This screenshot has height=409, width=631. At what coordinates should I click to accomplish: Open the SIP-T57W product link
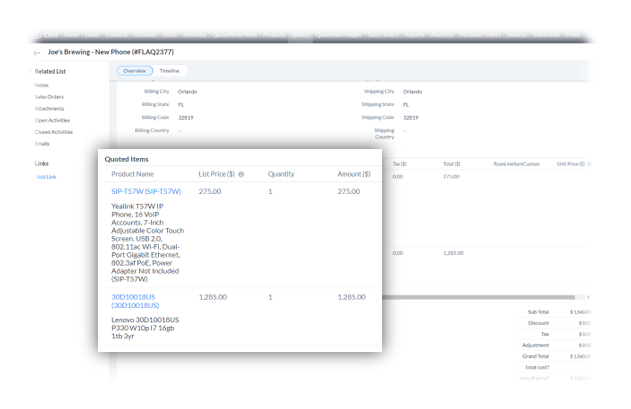click(146, 191)
